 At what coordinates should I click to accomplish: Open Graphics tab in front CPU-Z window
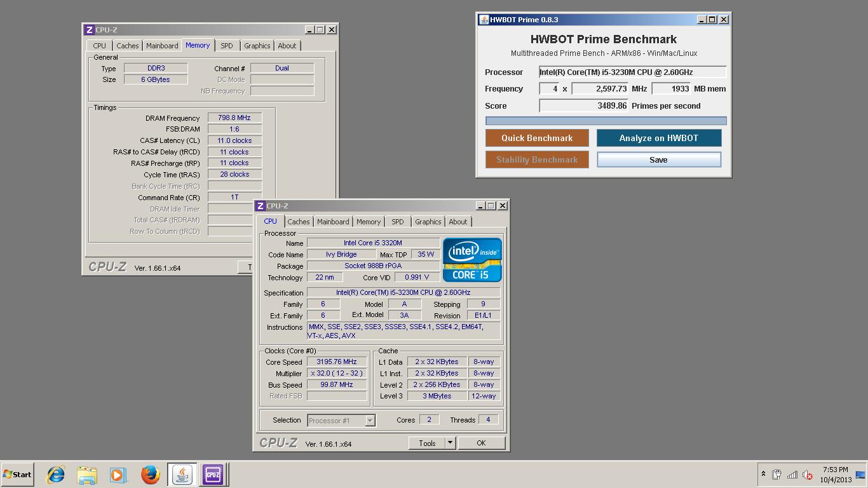click(x=428, y=222)
